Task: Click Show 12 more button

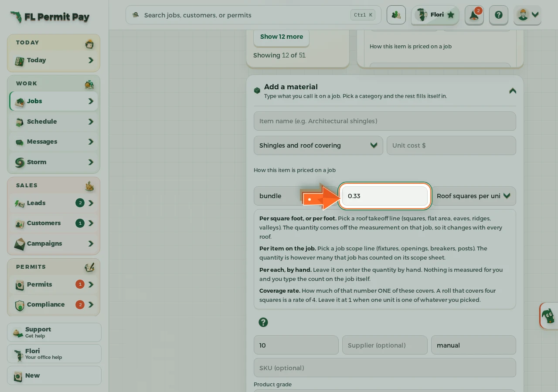Action: coord(281,37)
